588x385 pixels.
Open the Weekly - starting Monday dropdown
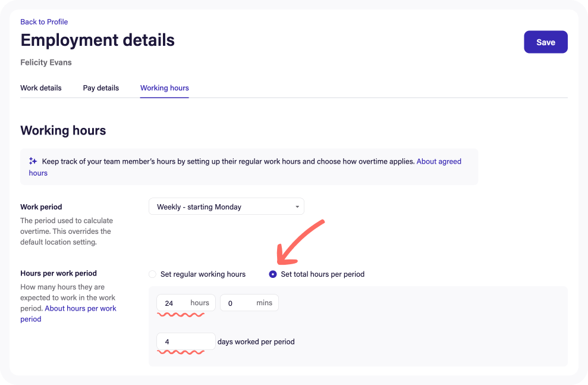click(x=226, y=206)
